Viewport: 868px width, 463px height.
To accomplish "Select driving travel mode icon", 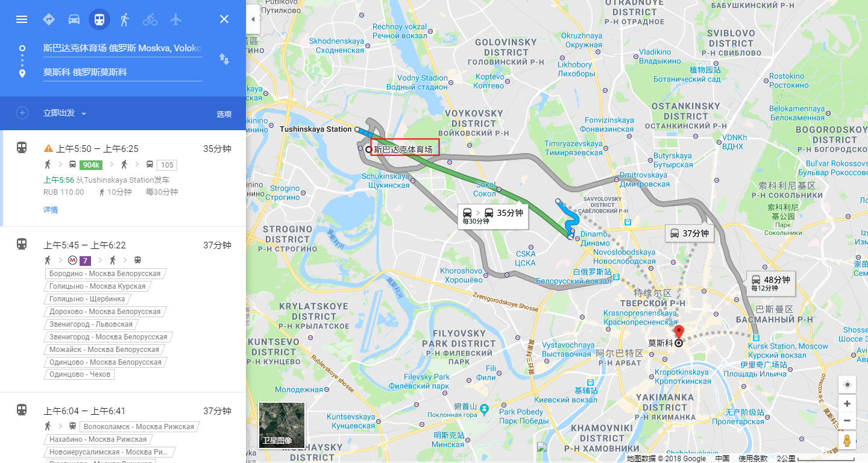I will pos(74,19).
